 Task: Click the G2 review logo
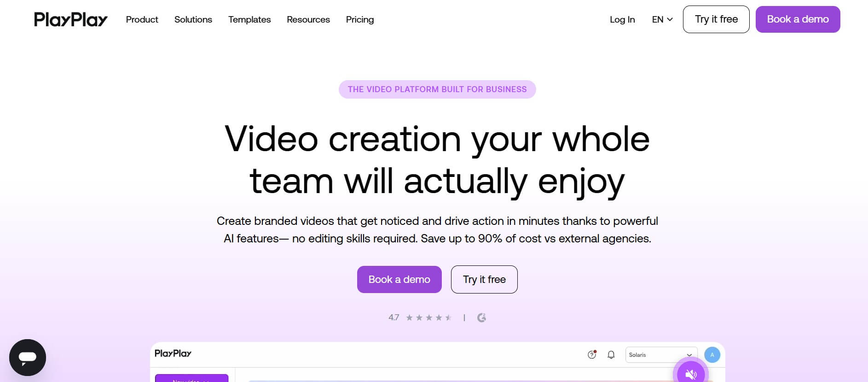[481, 317]
